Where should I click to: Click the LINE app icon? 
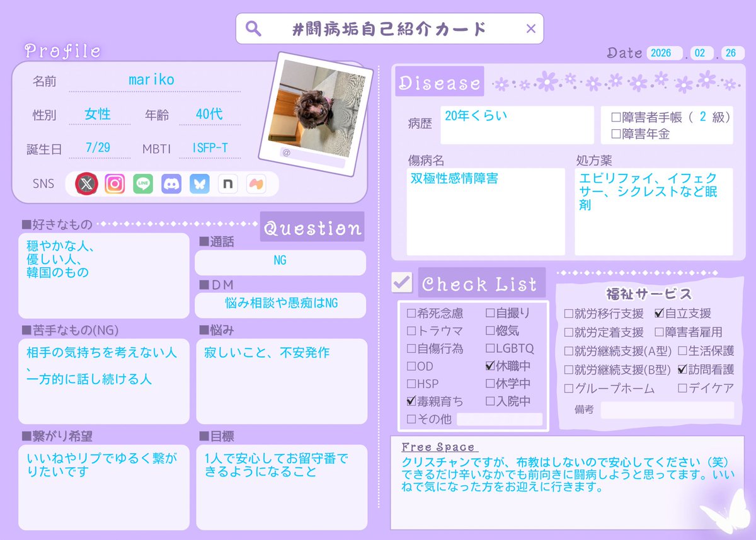pyautogui.click(x=143, y=183)
